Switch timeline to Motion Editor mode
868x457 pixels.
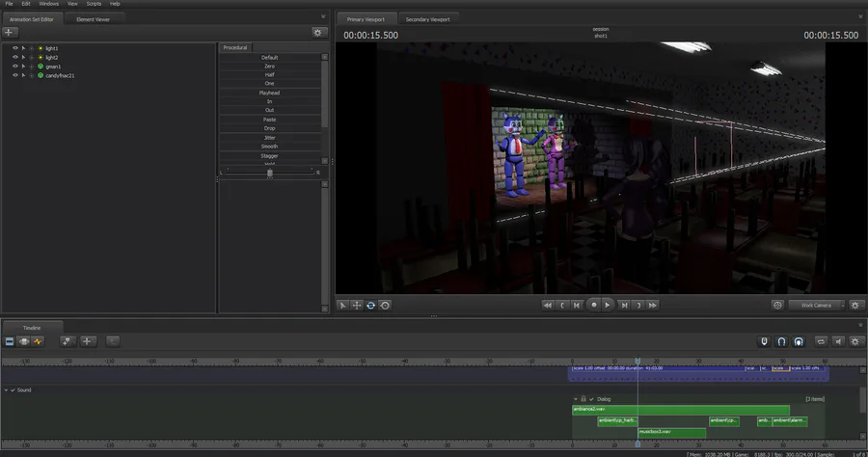point(24,341)
